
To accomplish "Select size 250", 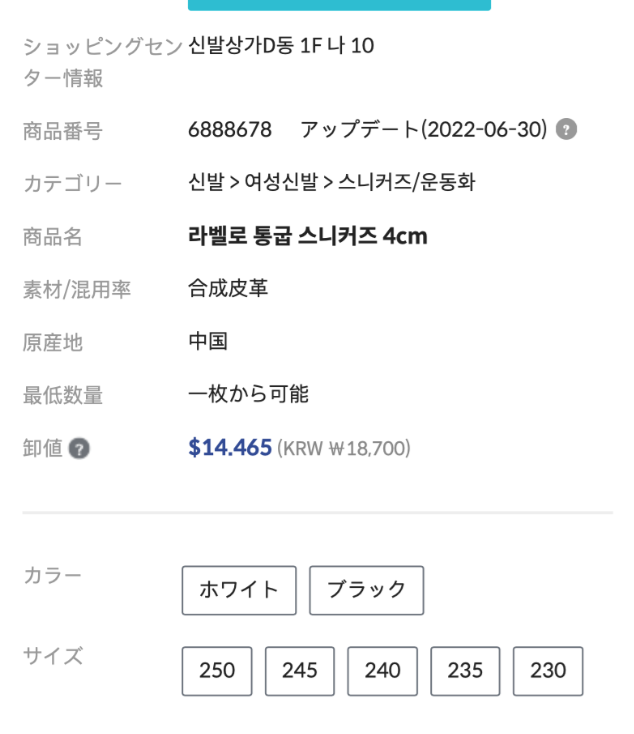I will pos(217,671).
